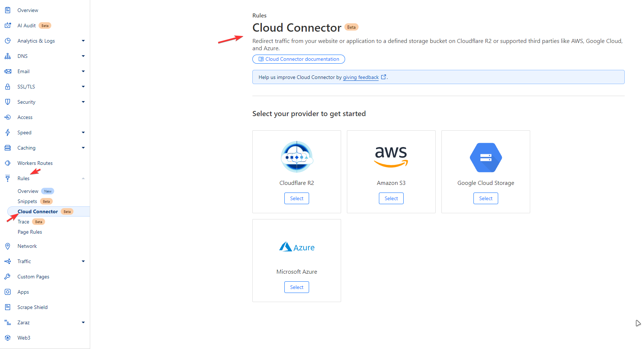The image size is (644, 349).
Task: Expand the Email menu arrow
Action: click(83, 71)
